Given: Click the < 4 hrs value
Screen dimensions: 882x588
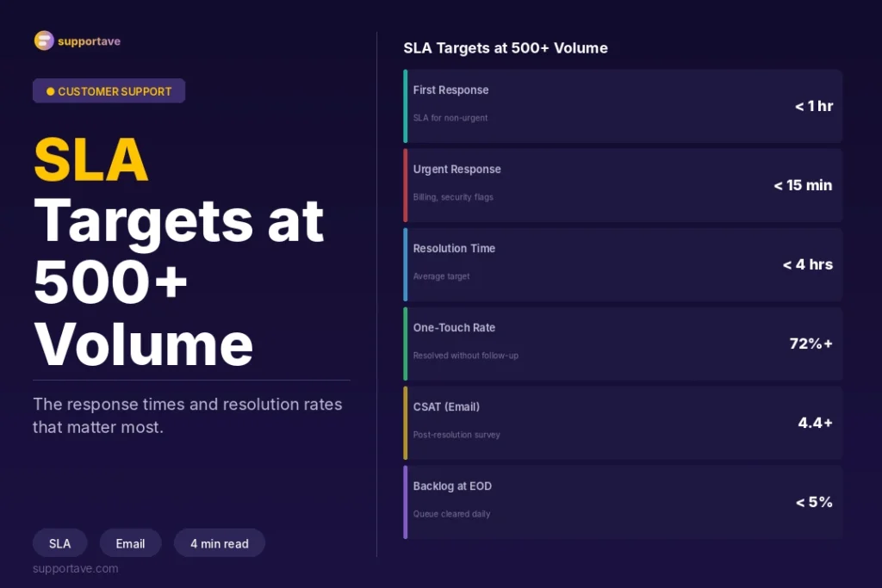Looking at the screenshot, I should 808,265.
